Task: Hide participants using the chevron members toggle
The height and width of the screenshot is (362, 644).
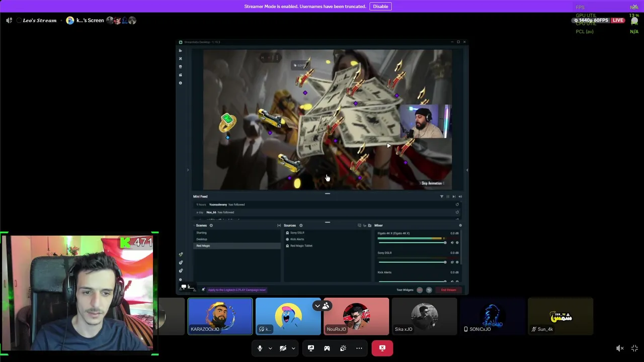Action: click(x=321, y=306)
